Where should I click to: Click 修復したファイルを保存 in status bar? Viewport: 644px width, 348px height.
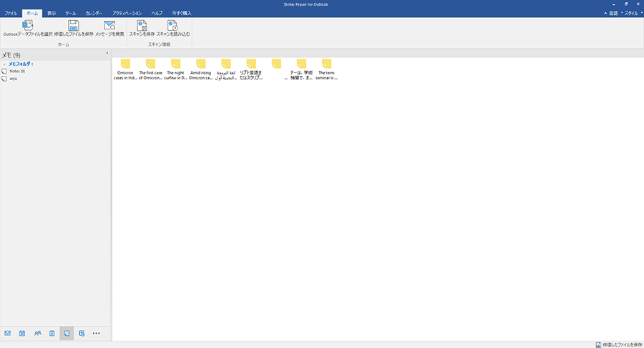tap(618, 344)
